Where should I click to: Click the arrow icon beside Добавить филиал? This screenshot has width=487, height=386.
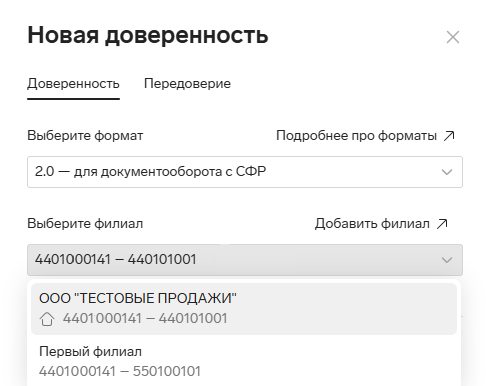point(442,224)
